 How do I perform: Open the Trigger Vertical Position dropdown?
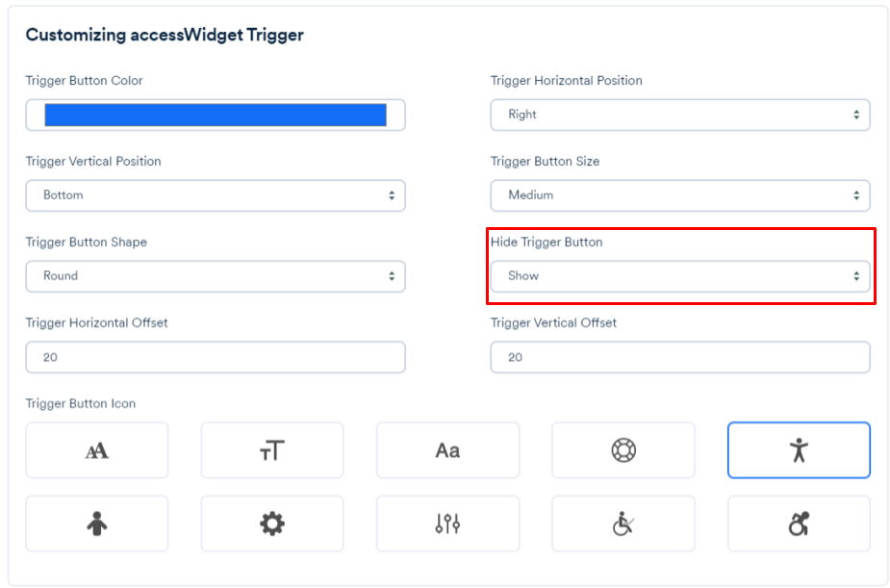tap(215, 195)
